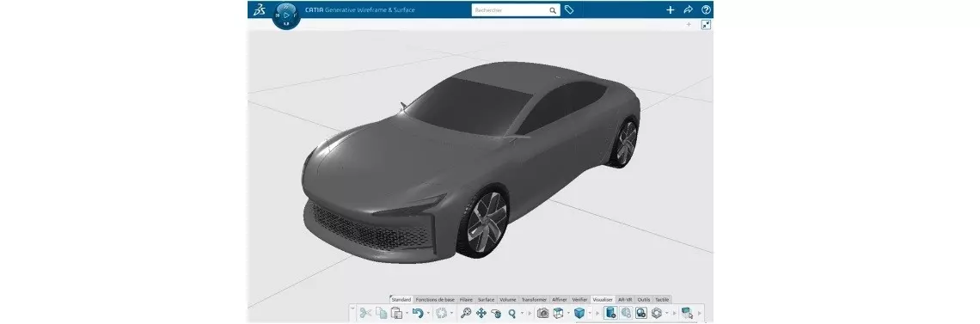Switch to the Surface tab

(x=486, y=300)
